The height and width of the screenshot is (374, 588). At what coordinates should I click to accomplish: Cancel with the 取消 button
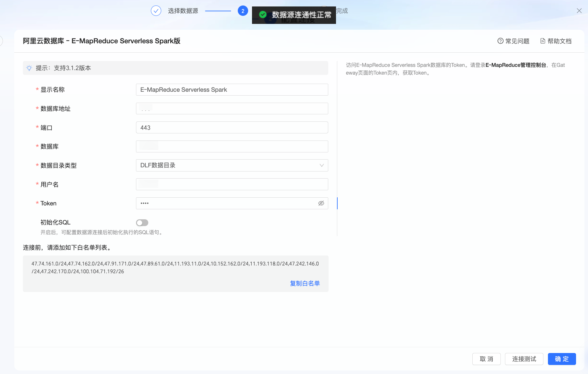click(487, 359)
